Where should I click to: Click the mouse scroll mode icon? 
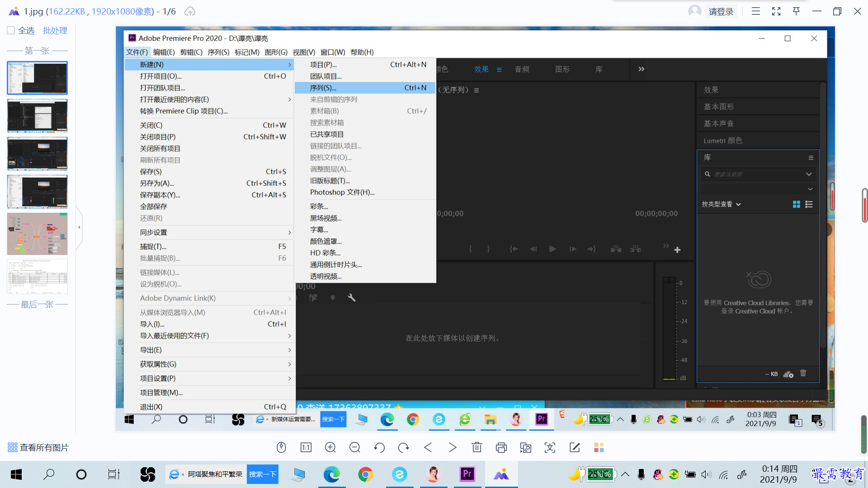pos(281,447)
